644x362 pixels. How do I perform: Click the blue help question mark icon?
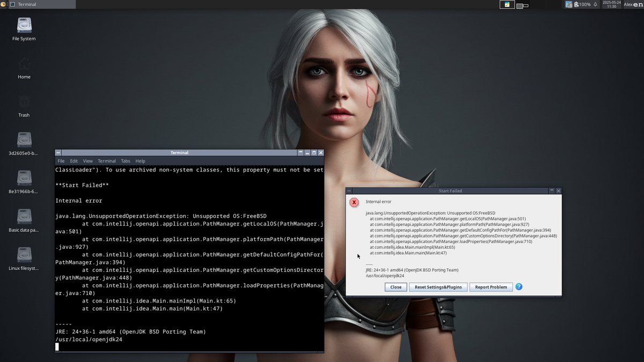[519, 286]
